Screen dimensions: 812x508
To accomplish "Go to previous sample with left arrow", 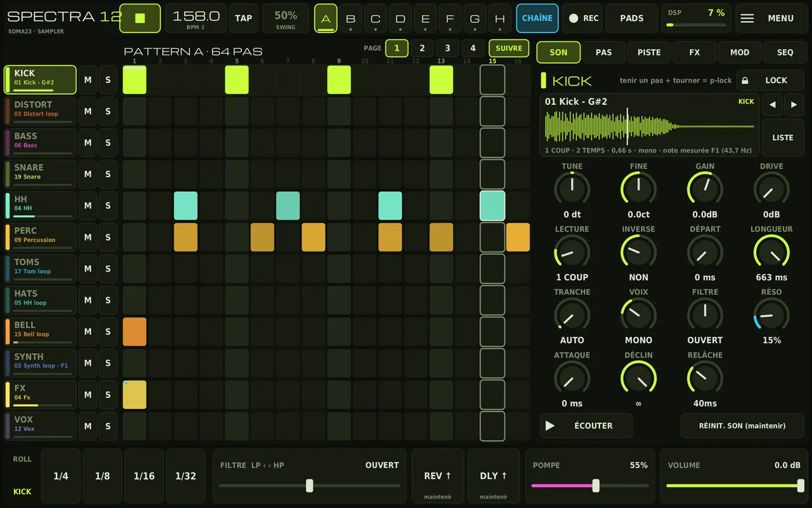I will click(x=772, y=105).
